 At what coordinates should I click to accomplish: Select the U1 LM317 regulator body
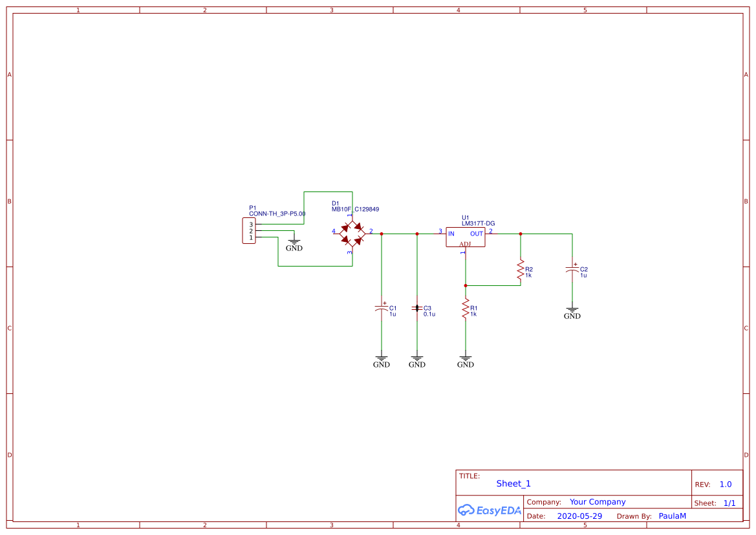[x=465, y=237]
